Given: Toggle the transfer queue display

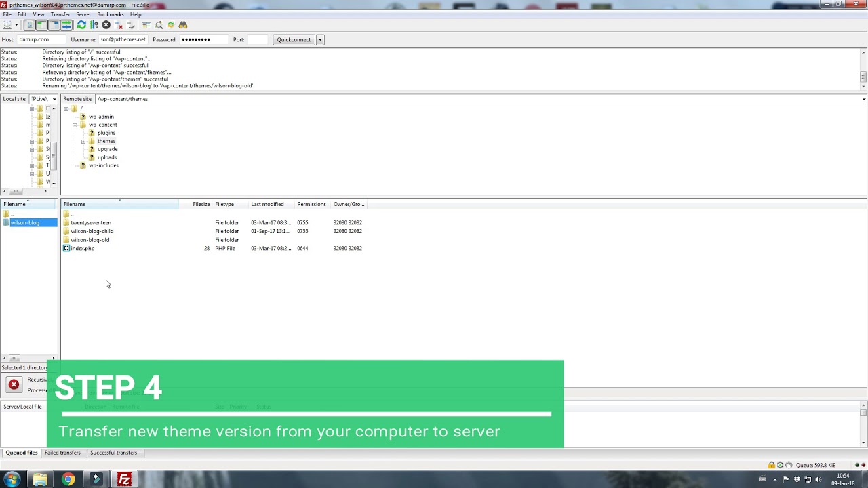Looking at the screenshot, I should pyautogui.click(x=66, y=25).
